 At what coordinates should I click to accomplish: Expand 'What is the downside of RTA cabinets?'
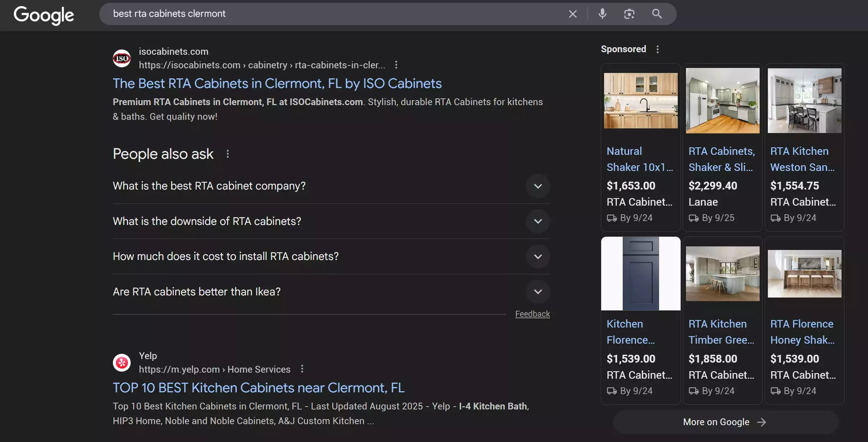[x=538, y=221]
